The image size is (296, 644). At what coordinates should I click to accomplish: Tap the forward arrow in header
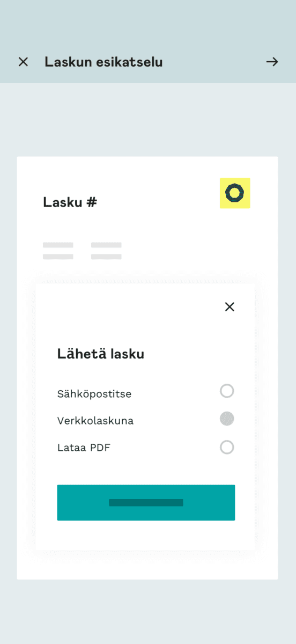tap(272, 62)
